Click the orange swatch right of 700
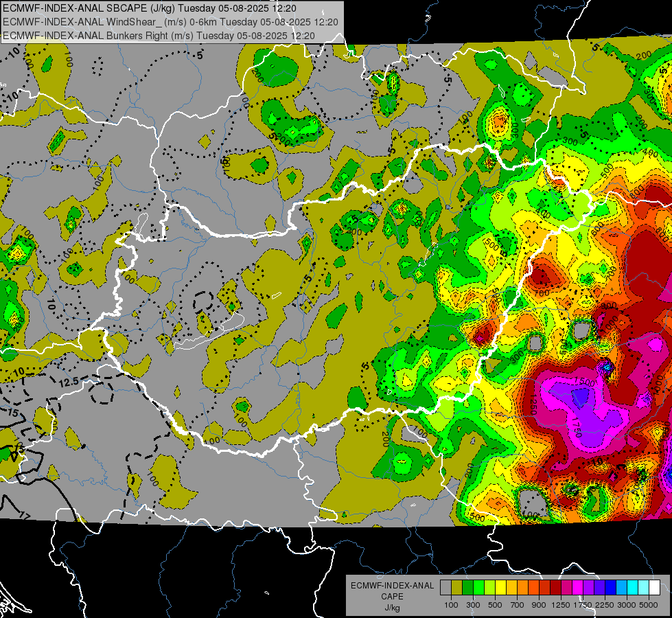672x618 pixels. point(522,587)
